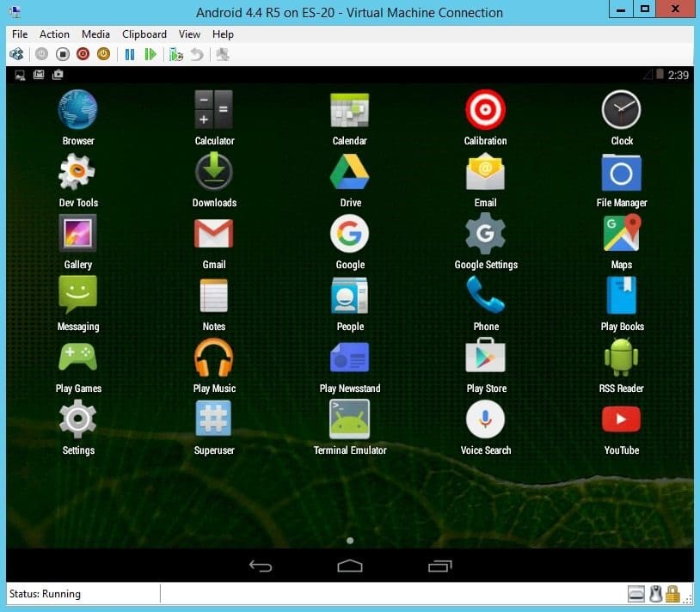This screenshot has width=700, height=612.
Task: Click the Revert toolbar button
Action: (x=197, y=54)
